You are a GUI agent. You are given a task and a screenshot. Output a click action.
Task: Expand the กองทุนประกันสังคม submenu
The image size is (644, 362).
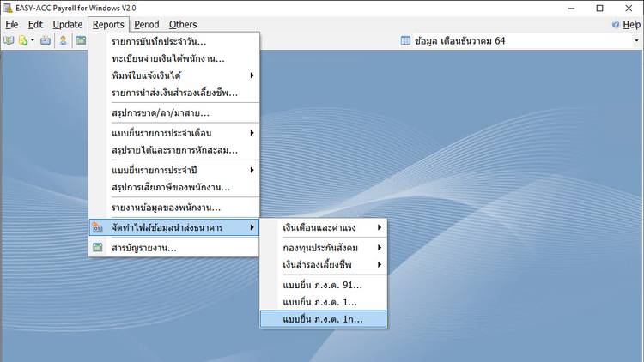point(323,248)
